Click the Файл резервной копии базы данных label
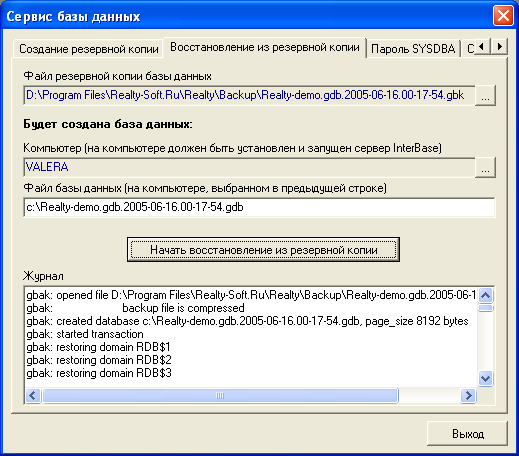Image resolution: width=519 pixels, height=456 pixels. [117, 76]
